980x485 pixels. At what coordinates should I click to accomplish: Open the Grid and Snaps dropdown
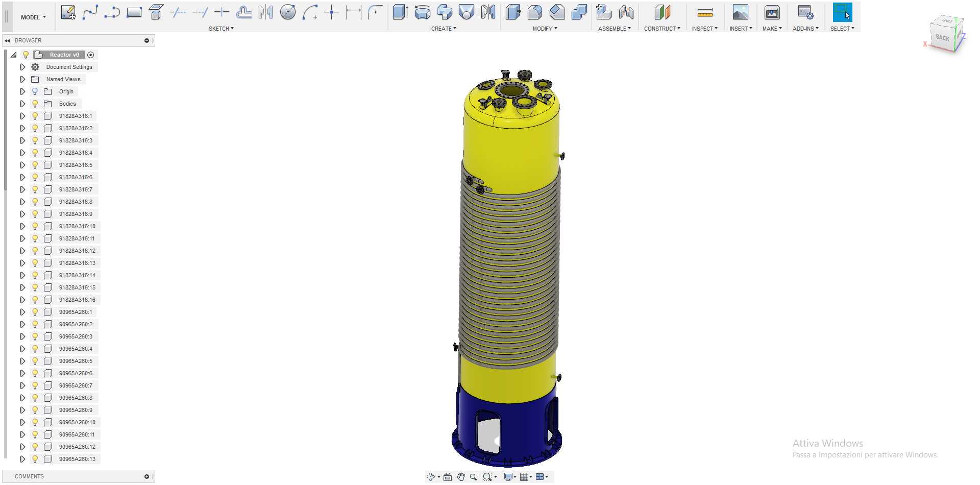coord(526,477)
